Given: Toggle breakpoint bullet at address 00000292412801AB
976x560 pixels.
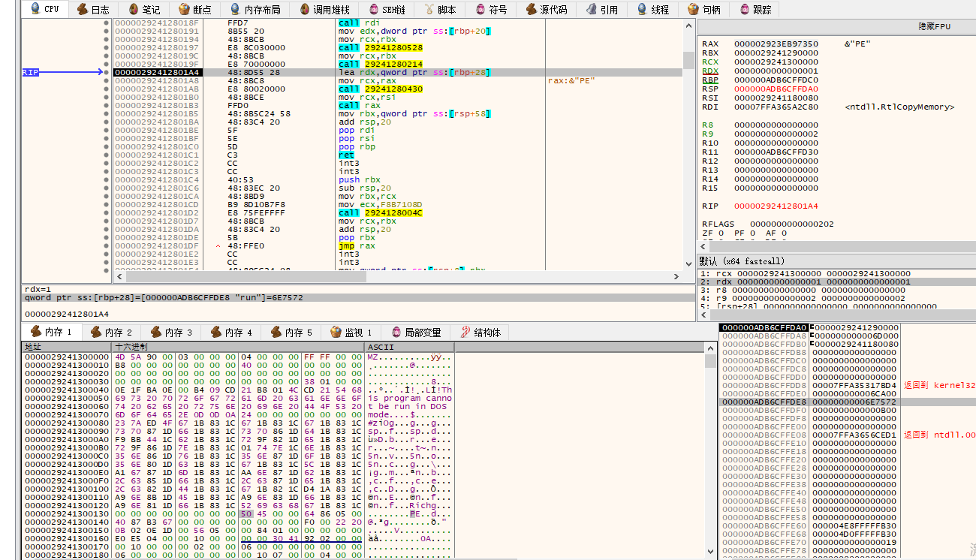Looking at the screenshot, I should 107,89.
